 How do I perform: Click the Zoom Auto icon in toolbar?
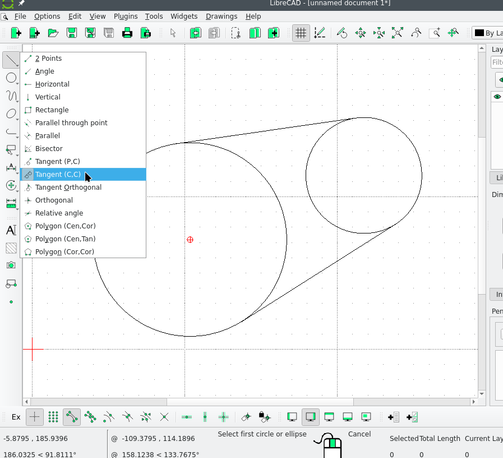coord(397,33)
